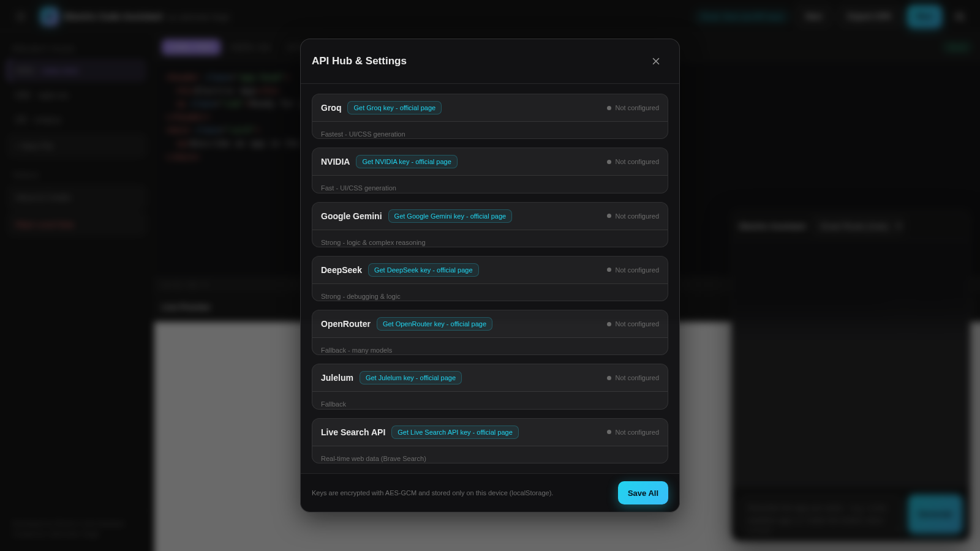Image resolution: width=980 pixels, height=551 pixels.
Task: Click the OpenRouter provider name
Action: (345, 324)
